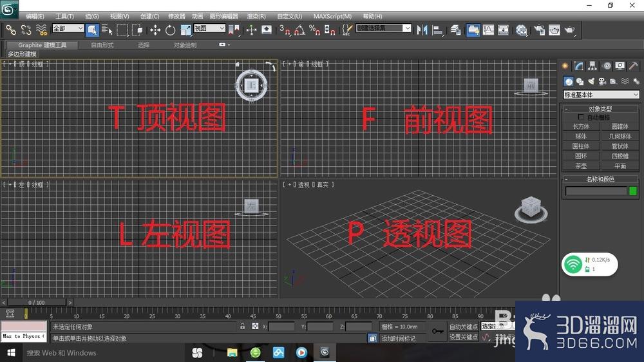Click the green object color swatch
This screenshot has width=644, height=362.
633,191
